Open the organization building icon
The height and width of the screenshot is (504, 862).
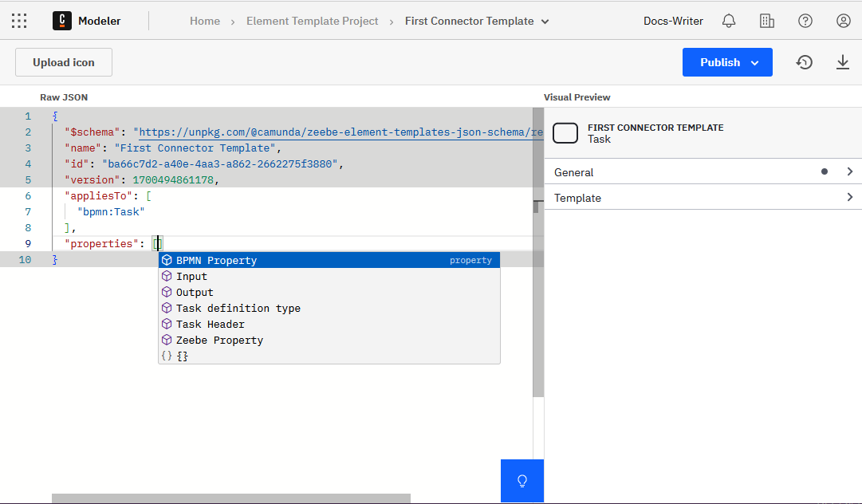tap(766, 20)
